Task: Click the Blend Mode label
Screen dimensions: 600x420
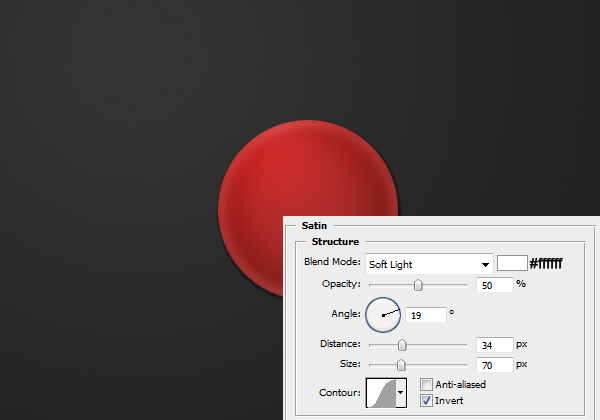Action: tap(332, 262)
